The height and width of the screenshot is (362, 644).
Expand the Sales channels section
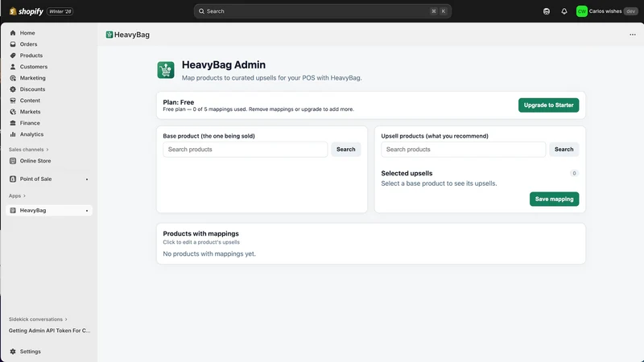(x=29, y=150)
